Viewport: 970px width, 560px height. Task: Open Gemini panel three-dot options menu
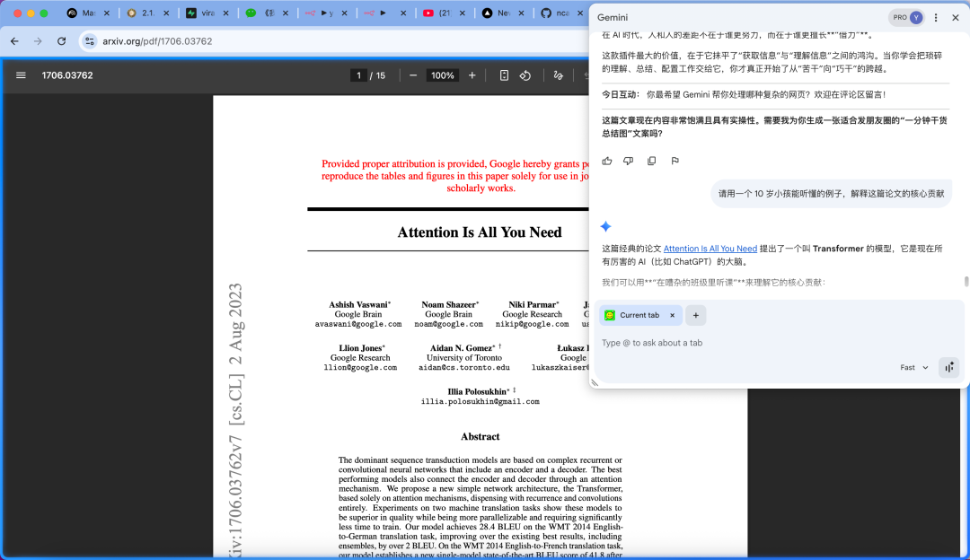click(936, 18)
